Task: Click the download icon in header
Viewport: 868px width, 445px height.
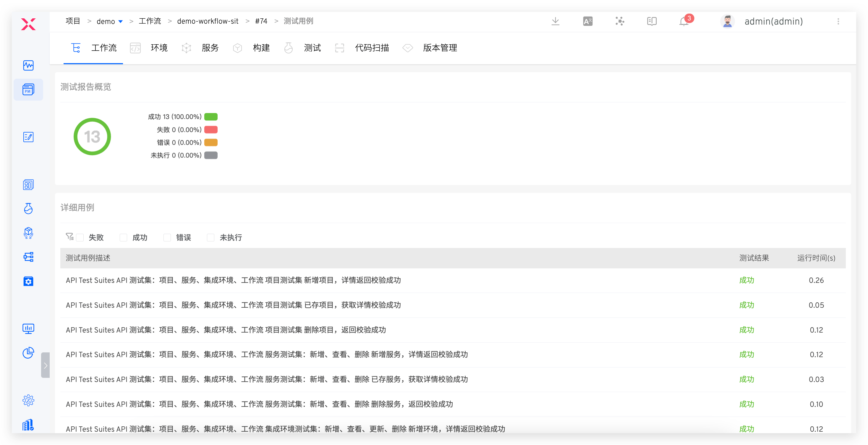Action: pos(555,22)
